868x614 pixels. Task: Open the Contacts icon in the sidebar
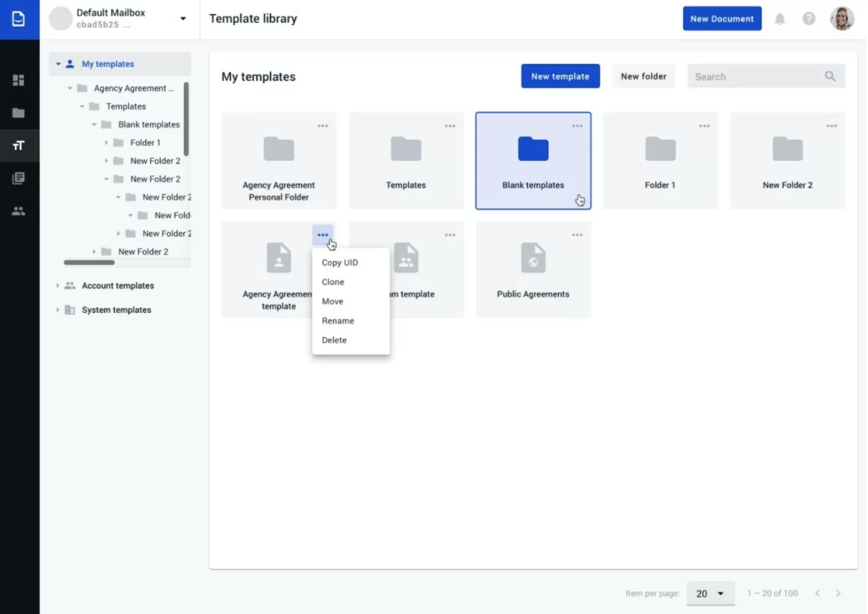(19, 210)
